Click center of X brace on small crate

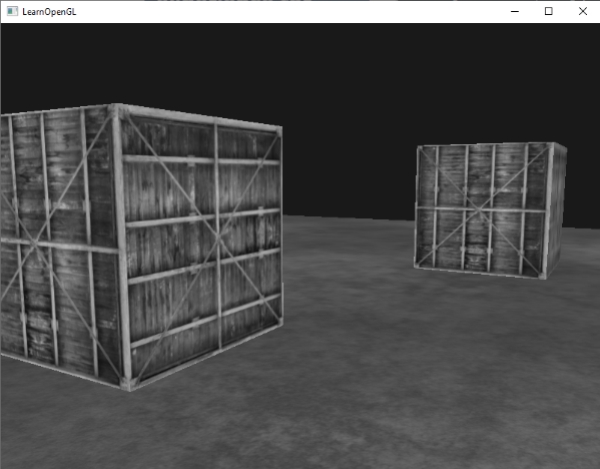(x=481, y=208)
